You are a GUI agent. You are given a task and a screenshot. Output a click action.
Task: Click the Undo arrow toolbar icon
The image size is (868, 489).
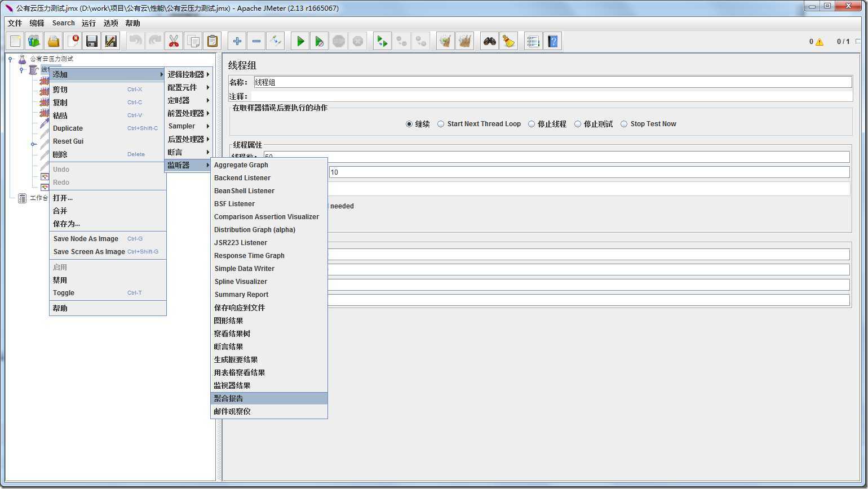click(x=136, y=41)
